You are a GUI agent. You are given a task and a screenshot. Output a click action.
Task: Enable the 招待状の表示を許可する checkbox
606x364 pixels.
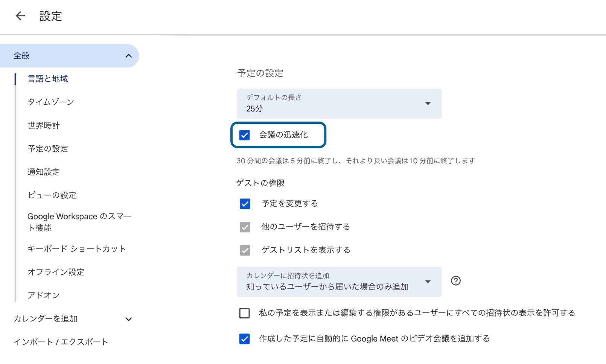pyautogui.click(x=245, y=313)
